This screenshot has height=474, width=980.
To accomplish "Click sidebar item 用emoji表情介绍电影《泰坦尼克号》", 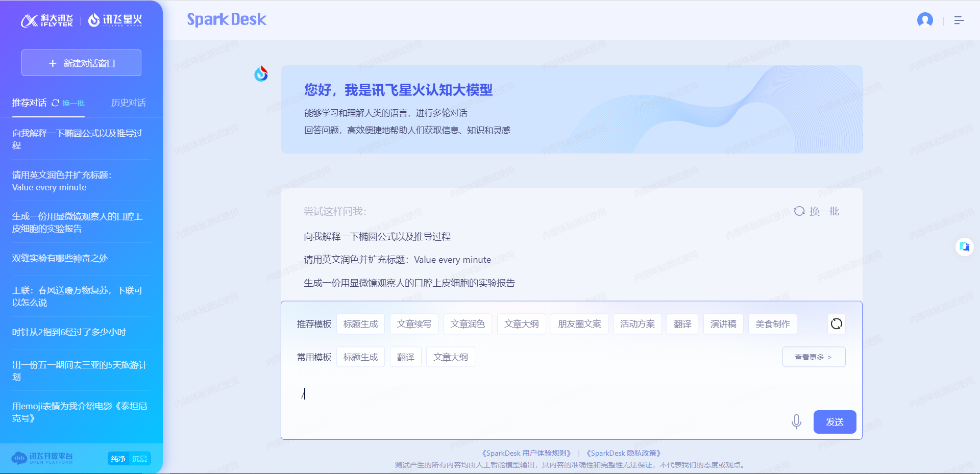I will tap(82, 412).
